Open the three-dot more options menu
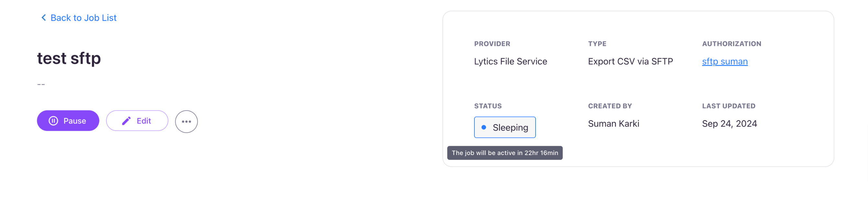 [186, 121]
